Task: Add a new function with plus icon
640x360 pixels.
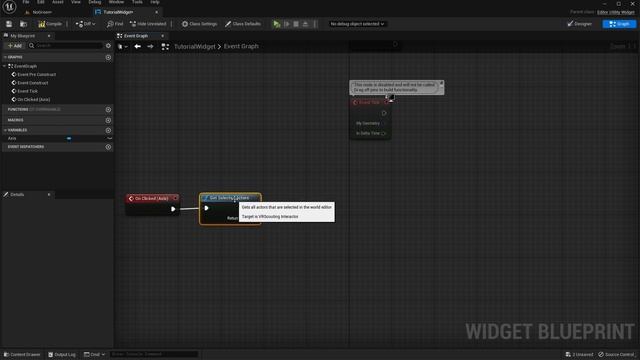Action: [x=108, y=109]
